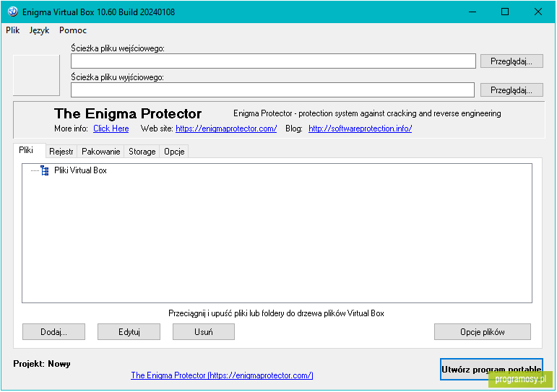Click the Dodaj... button
The width and height of the screenshot is (557, 392).
click(53, 331)
